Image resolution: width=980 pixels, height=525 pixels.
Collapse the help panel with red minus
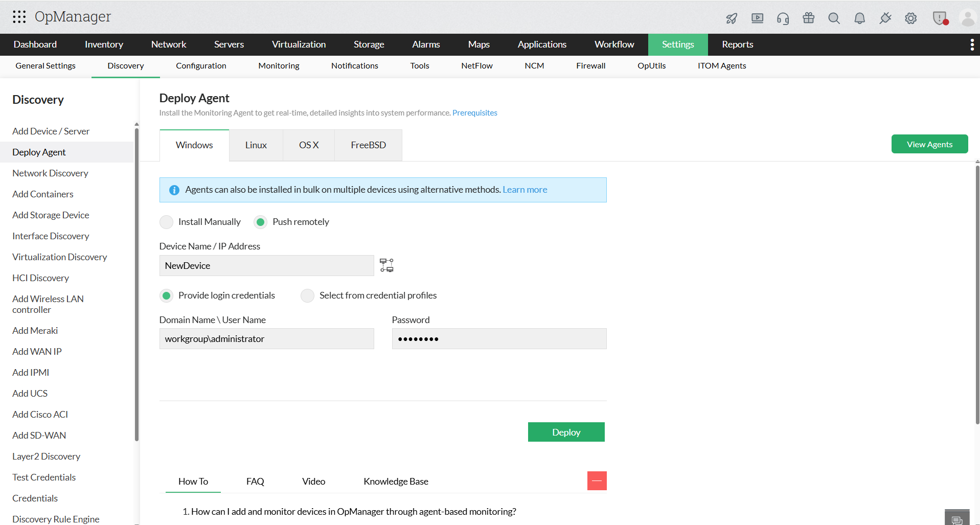[597, 481]
